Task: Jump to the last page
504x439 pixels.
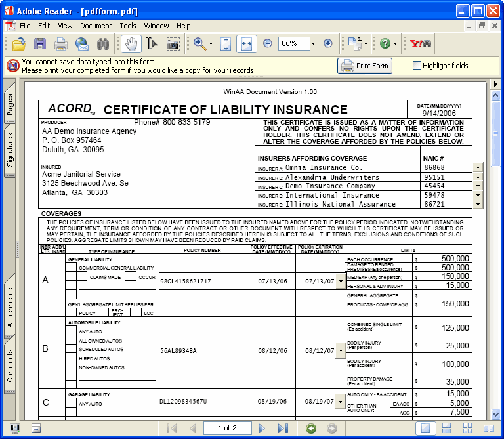Action: (x=283, y=428)
